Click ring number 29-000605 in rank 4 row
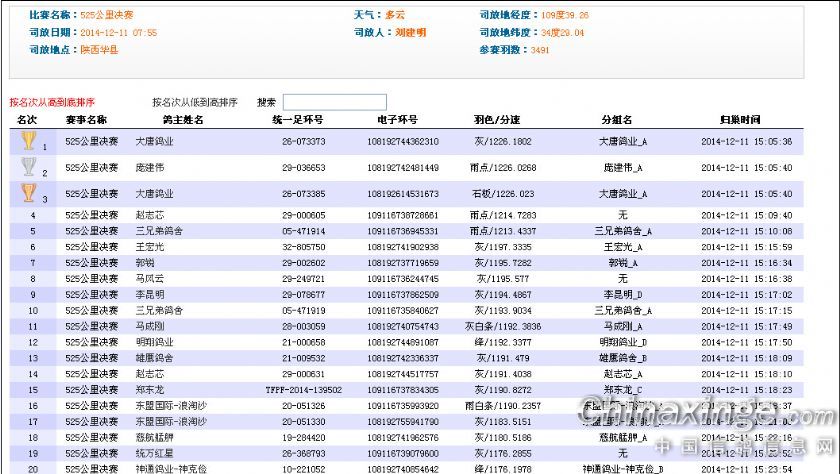The height and width of the screenshot is (474, 840). click(303, 215)
